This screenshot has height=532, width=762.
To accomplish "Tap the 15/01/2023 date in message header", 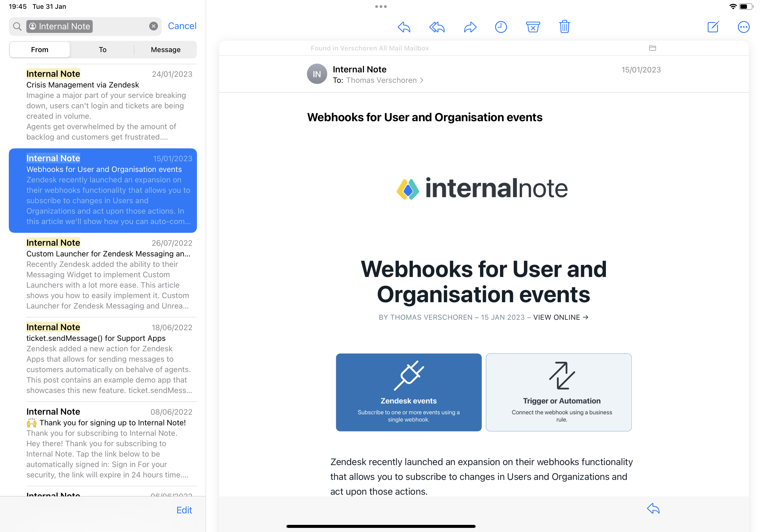I will pos(641,70).
